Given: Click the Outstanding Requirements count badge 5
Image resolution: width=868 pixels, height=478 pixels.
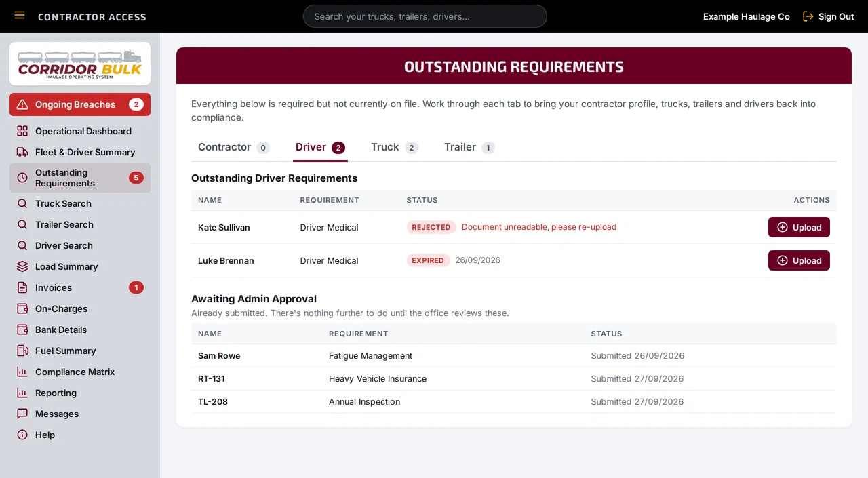Looking at the screenshot, I should pyautogui.click(x=136, y=178).
